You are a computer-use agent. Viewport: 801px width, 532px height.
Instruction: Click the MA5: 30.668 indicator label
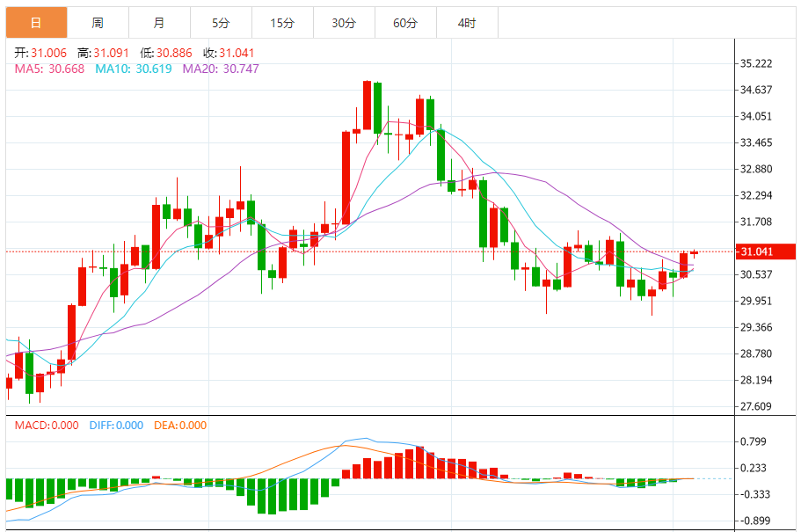point(49,69)
